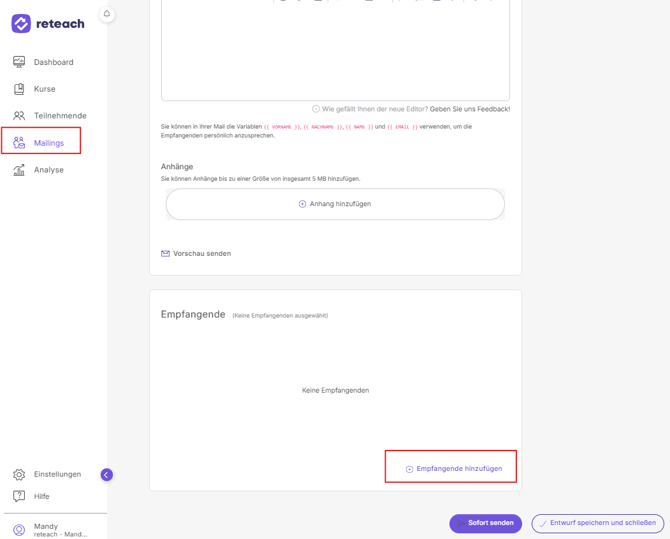Image resolution: width=670 pixels, height=539 pixels.
Task: Click the reteach logo icon
Action: 21,24
